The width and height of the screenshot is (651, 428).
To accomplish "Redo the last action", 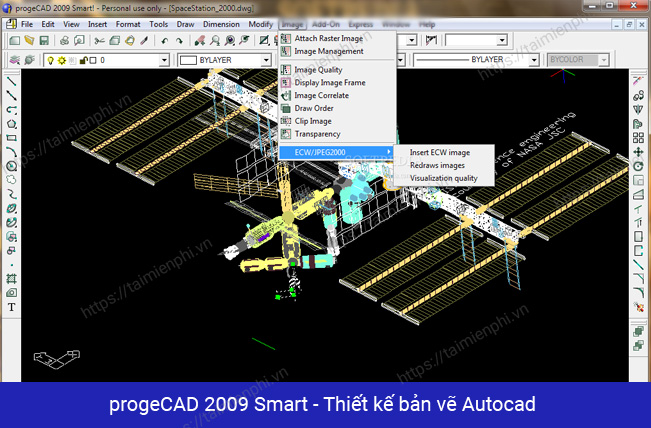I will [x=179, y=41].
